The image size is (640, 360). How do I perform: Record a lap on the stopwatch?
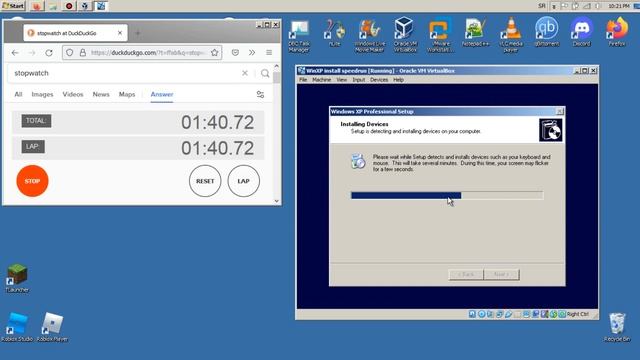244,181
